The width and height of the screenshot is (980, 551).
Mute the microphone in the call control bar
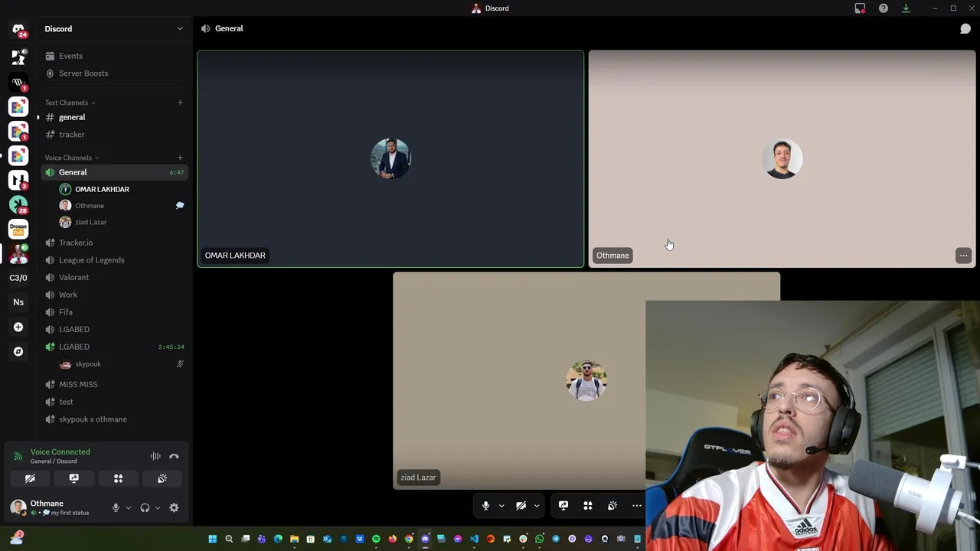pyautogui.click(x=485, y=506)
